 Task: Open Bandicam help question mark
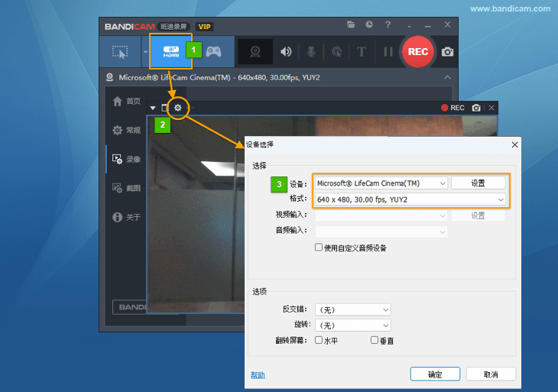[388, 24]
